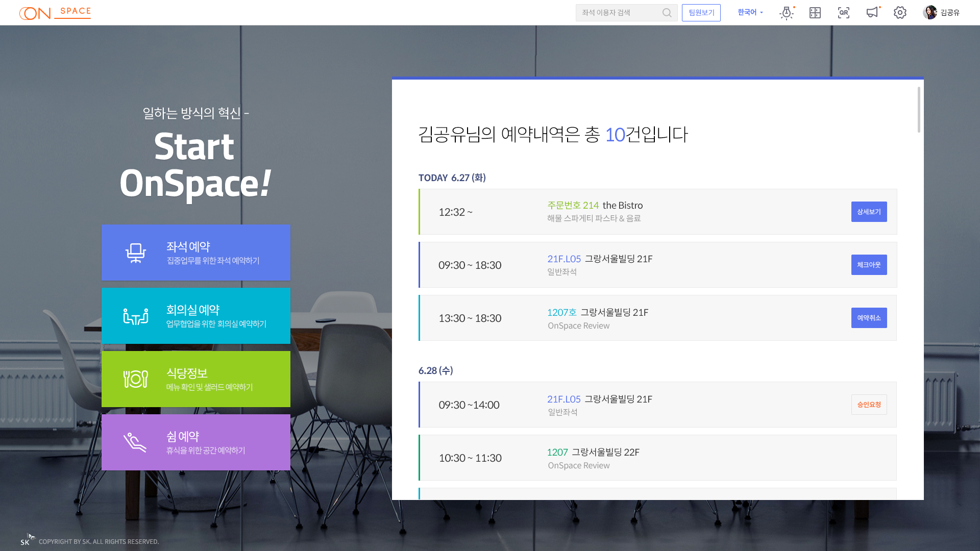The image size is (980, 551).
Task: Click the 팀원보기 button
Action: (701, 13)
